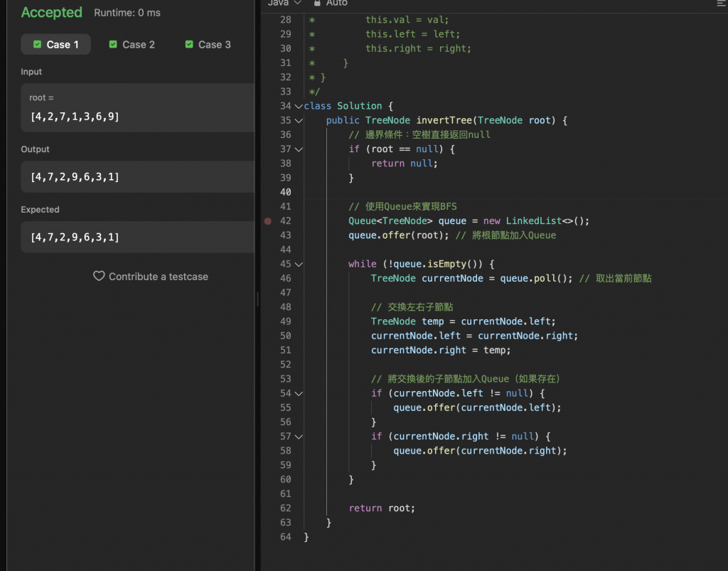Click the heart icon beside Contribute a testcase
This screenshot has width=728, height=571.
(99, 276)
